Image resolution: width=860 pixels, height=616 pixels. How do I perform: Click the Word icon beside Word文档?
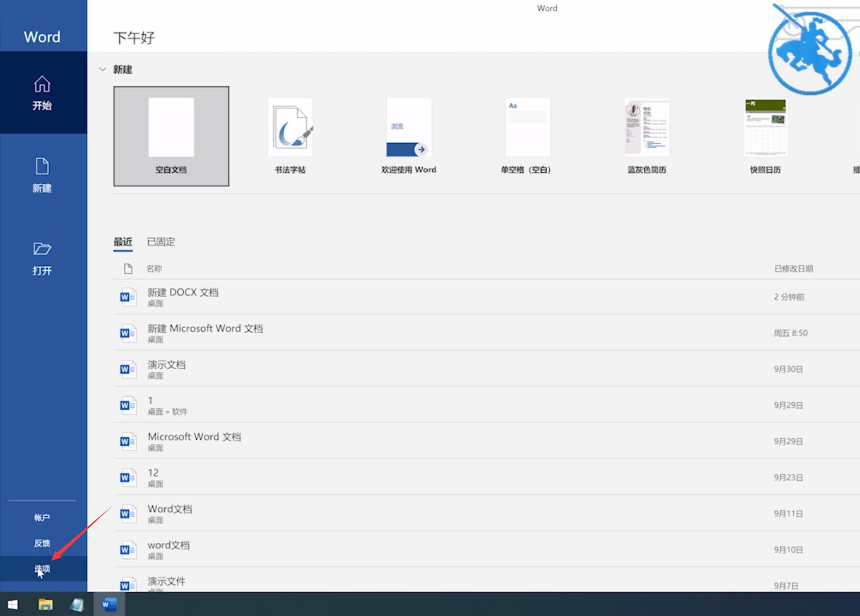[x=127, y=514]
